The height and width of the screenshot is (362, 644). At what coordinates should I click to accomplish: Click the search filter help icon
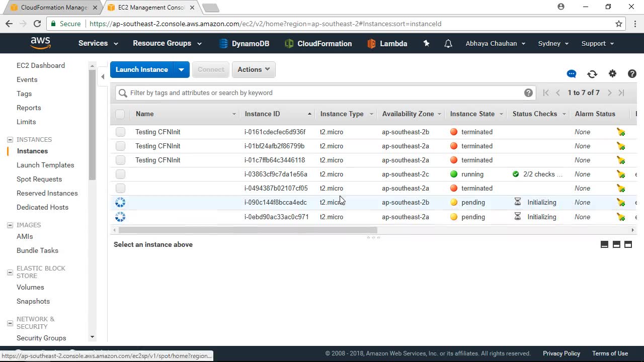528,93
